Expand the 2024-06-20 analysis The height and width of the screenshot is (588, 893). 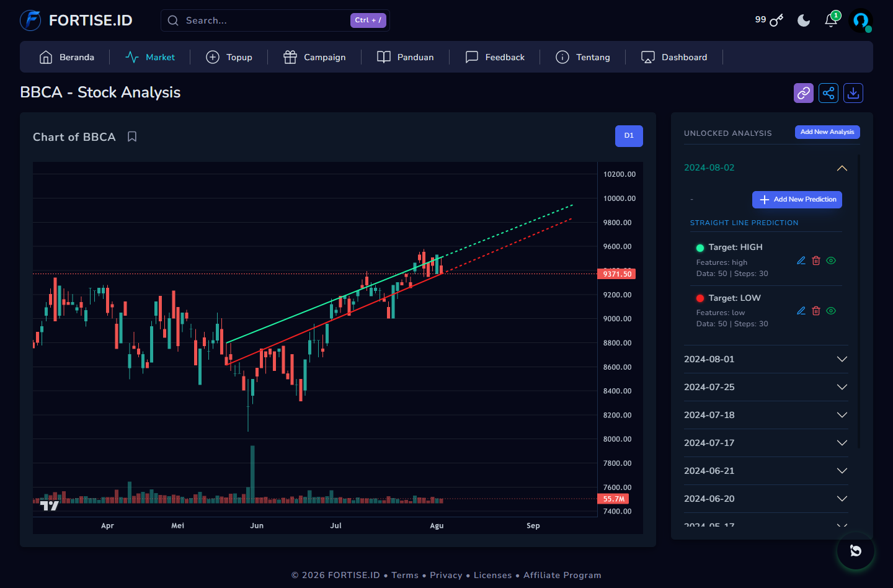[x=765, y=499]
